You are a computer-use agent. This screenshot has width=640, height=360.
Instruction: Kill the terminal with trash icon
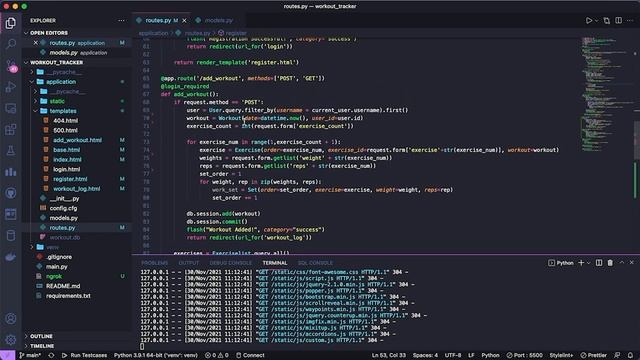coord(610,263)
